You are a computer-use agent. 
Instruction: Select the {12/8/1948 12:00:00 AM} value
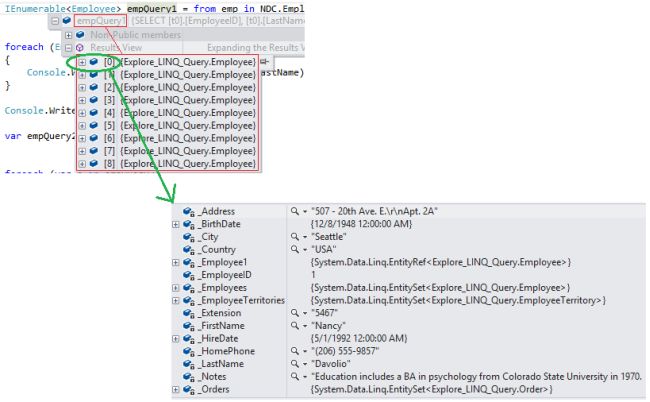point(361,224)
